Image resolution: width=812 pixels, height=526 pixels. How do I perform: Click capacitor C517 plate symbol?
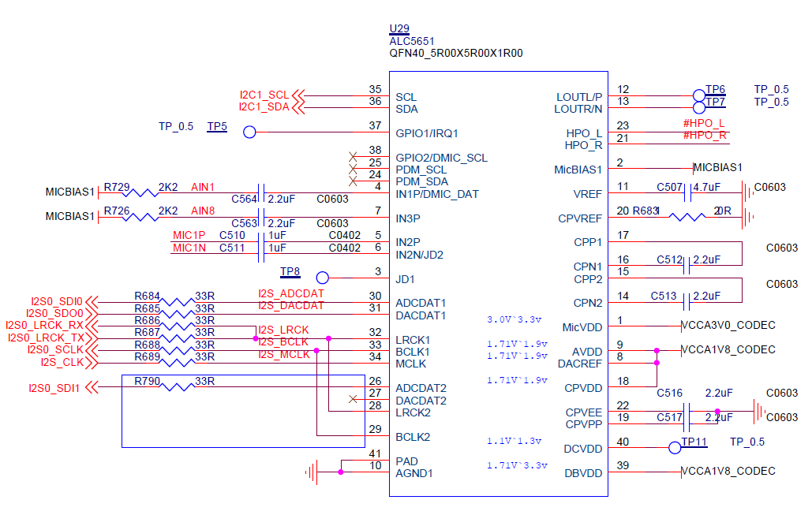[x=687, y=423]
